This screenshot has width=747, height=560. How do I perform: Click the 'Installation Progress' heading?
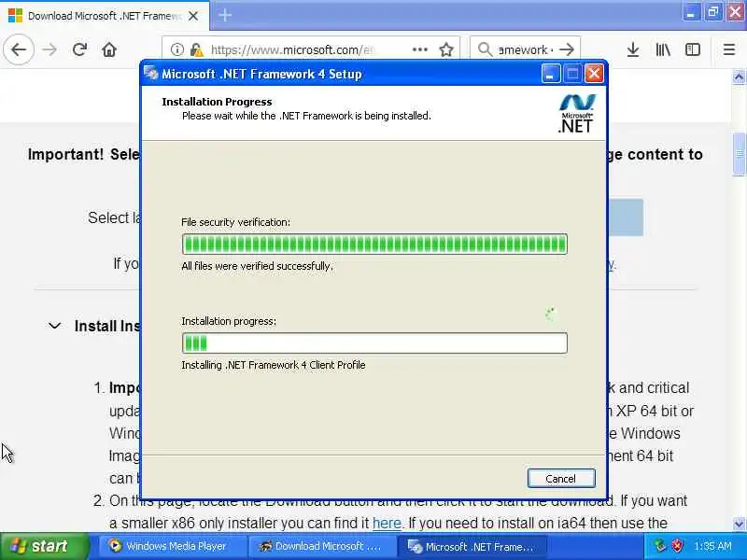pyautogui.click(x=217, y=102)
